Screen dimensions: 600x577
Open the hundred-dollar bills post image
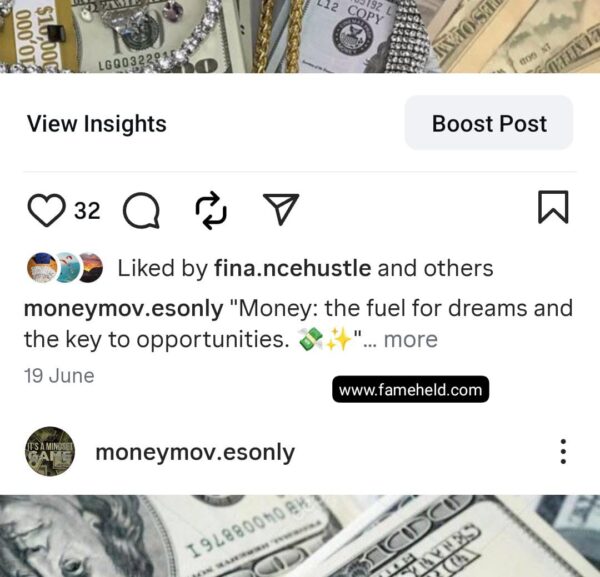pyautogui.click(x=300, y=536)
